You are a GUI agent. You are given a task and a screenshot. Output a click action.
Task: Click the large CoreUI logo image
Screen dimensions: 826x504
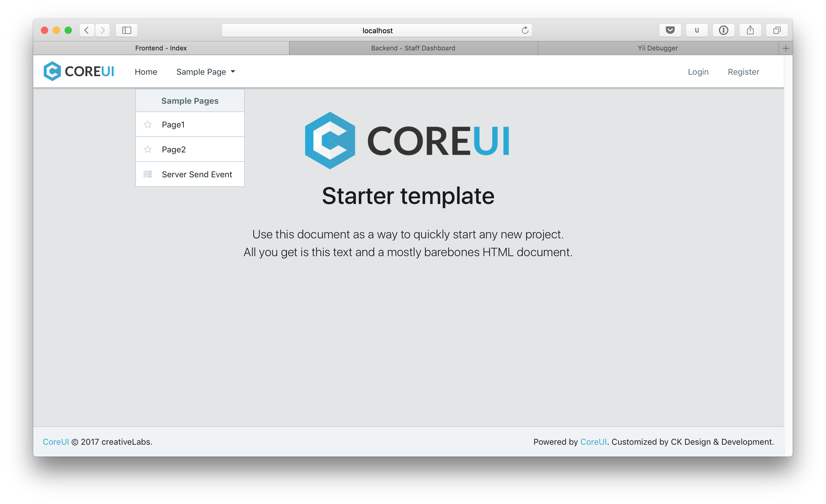point(407,140)
